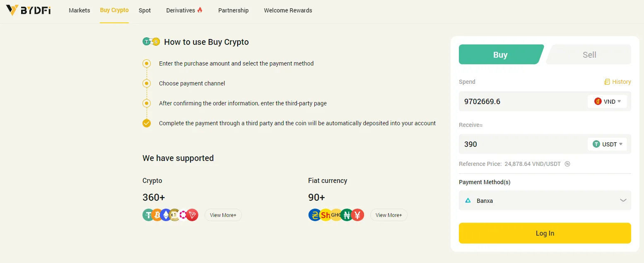
Task: Click the Tron coin icon
Action: 192,215
